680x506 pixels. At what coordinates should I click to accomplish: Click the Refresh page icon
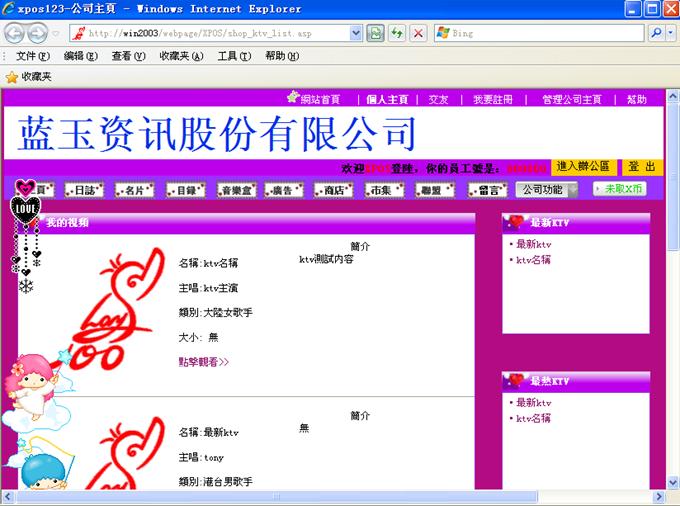point(397,33)
